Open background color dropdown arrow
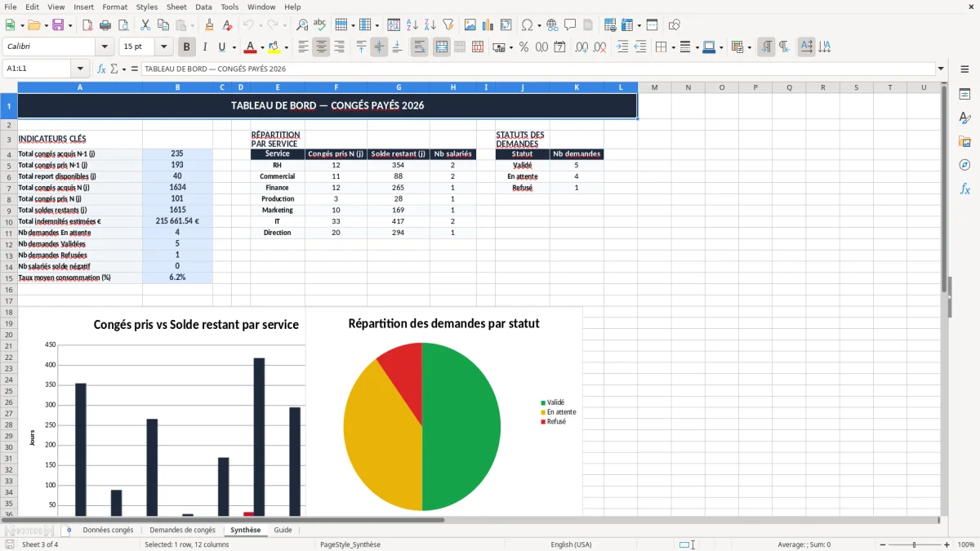The width and height of the screenshot is (980, 551). [x=286, y=47]
